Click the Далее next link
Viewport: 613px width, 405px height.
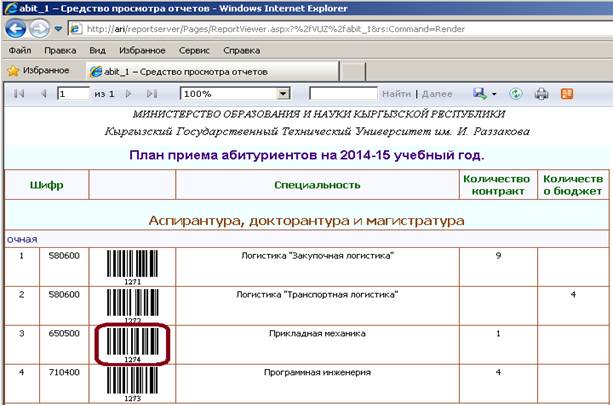pyautogui.click(x=437, y=94)
